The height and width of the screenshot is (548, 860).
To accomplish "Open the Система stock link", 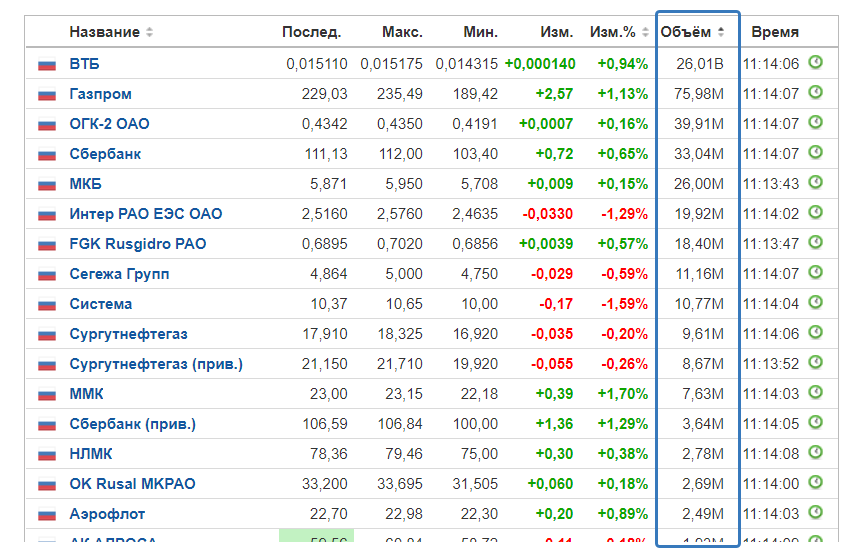I will click(101, 304).
